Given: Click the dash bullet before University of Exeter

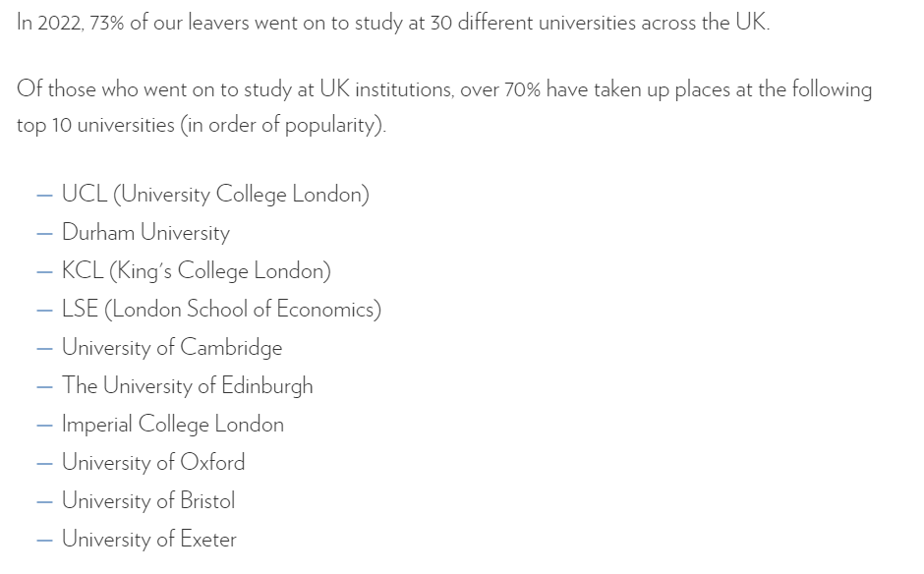Looking at the screenshot, I should coord(44,541).
